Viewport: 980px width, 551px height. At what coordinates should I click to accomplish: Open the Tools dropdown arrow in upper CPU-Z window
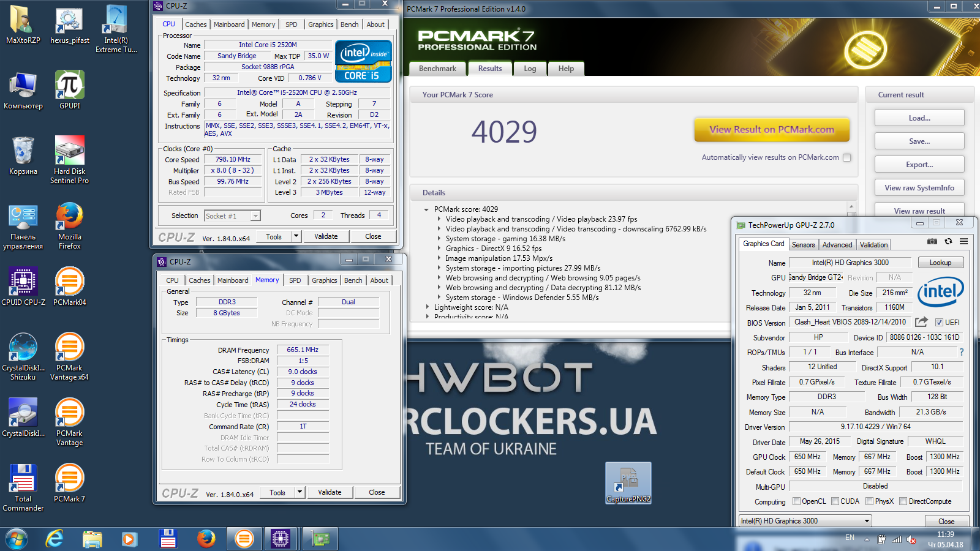pos(296,236)
